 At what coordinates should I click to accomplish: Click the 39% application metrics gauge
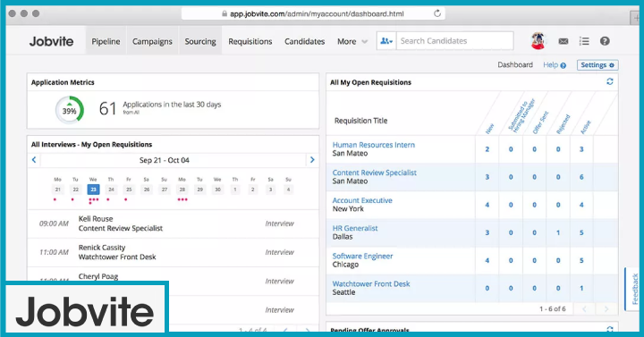[70, 110]
